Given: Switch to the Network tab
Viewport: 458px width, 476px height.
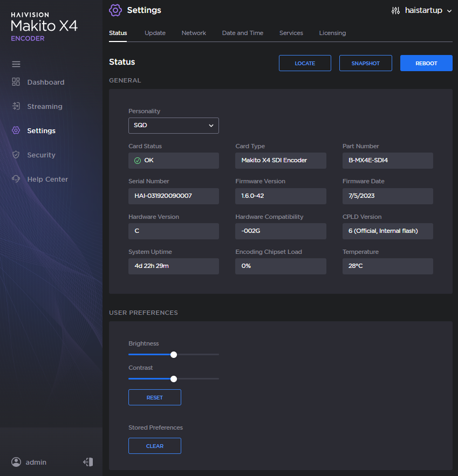Looking at the screenshot, I should tap(194, 33).
